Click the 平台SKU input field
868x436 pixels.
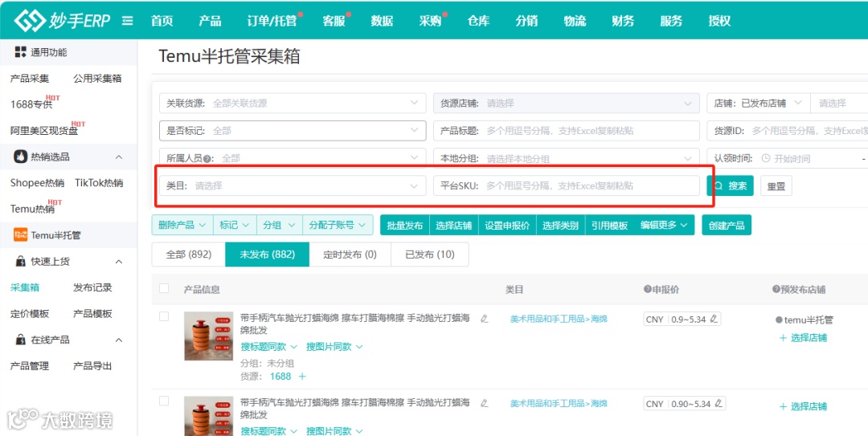(567, 186)
